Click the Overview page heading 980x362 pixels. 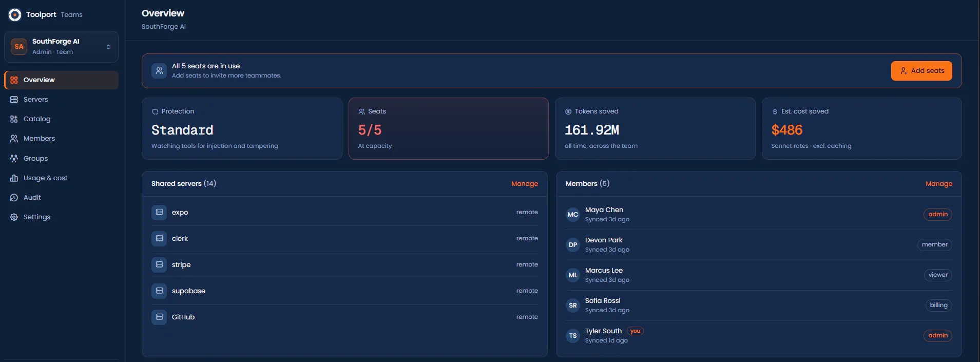pos(163,13)
